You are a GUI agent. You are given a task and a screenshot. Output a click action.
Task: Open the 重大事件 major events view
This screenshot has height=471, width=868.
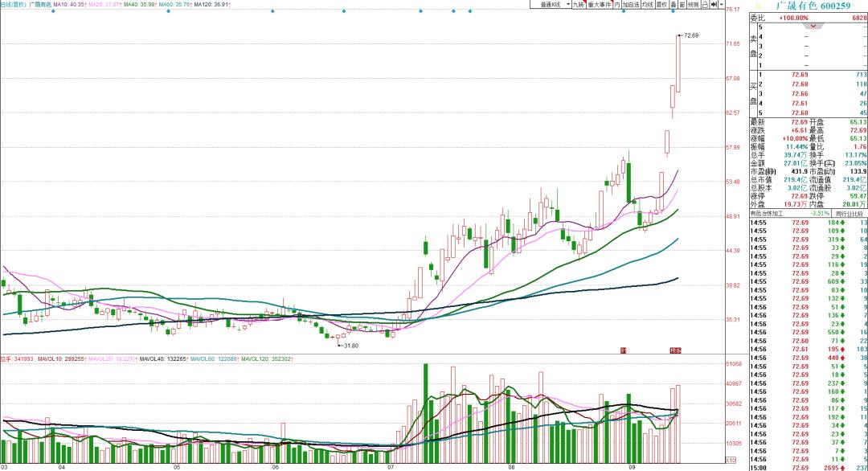[600, 4]
